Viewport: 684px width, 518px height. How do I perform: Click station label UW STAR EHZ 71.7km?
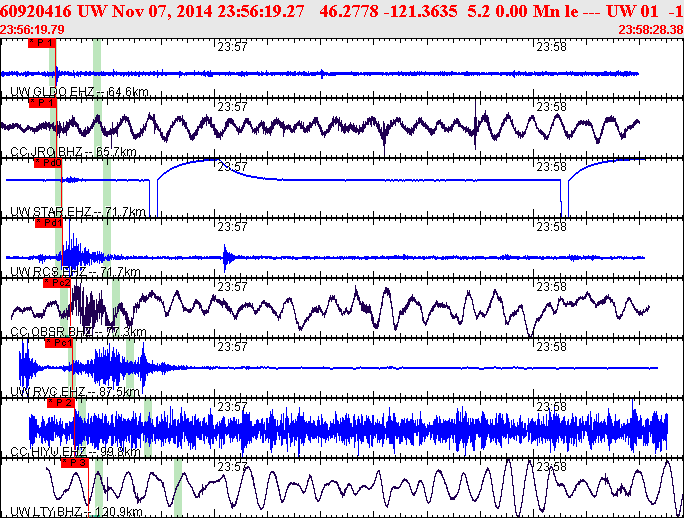(78, 212)
